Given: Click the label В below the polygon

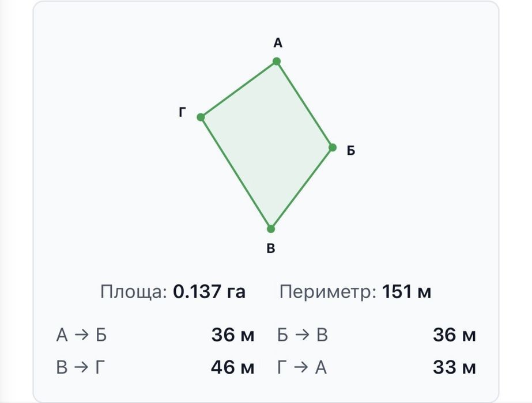Looking at the screenshot, I should 270,249.
